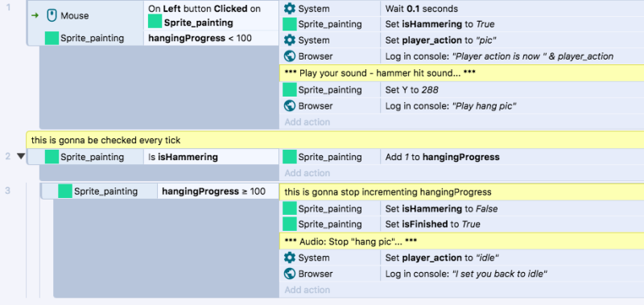Click System gear icon for Set player_action to "idle"
The image size is (644, 305).
point(290,258)
